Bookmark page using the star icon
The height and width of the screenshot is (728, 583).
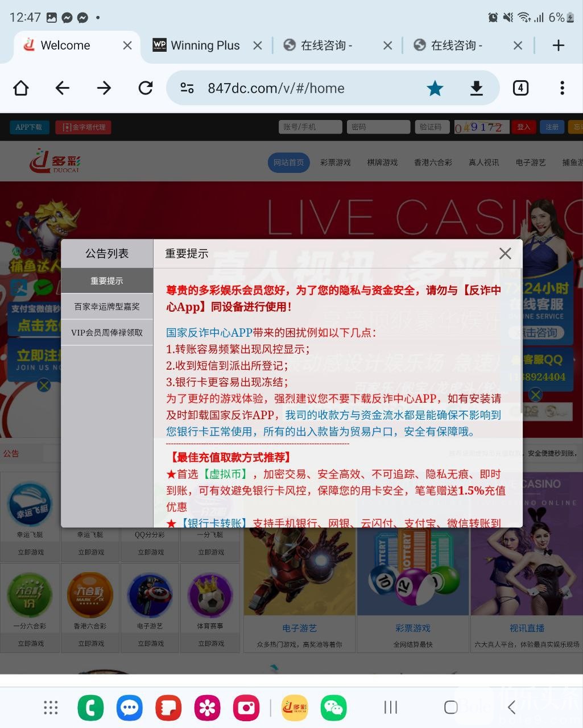tap(435, 88)
